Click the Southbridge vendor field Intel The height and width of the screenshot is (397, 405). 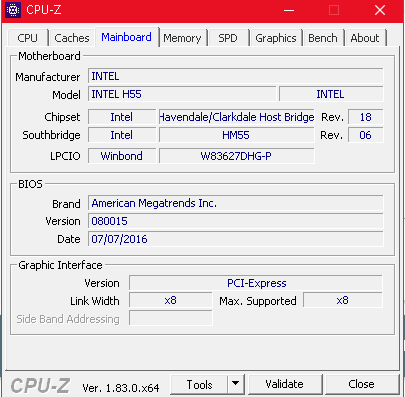point(122,135)
